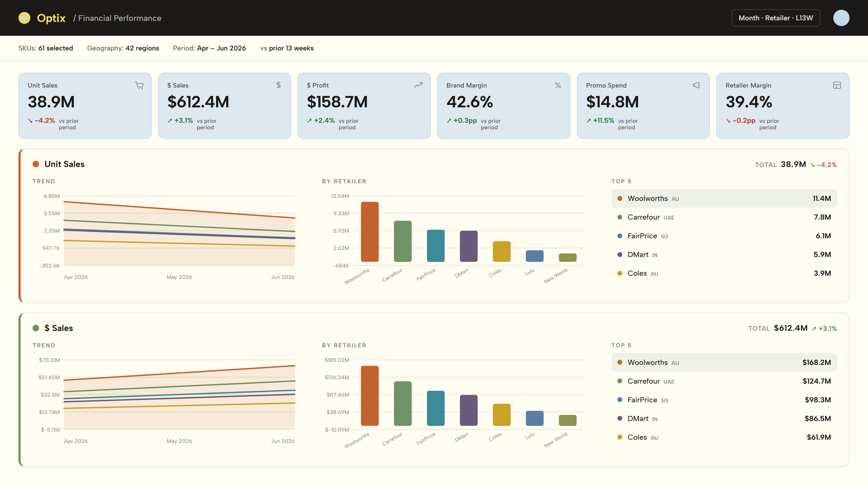Viewport: 868px width, 488px height.
Task: Click DMart bar in Unit Sales by retailer chart
Action: tap(469, 246)
